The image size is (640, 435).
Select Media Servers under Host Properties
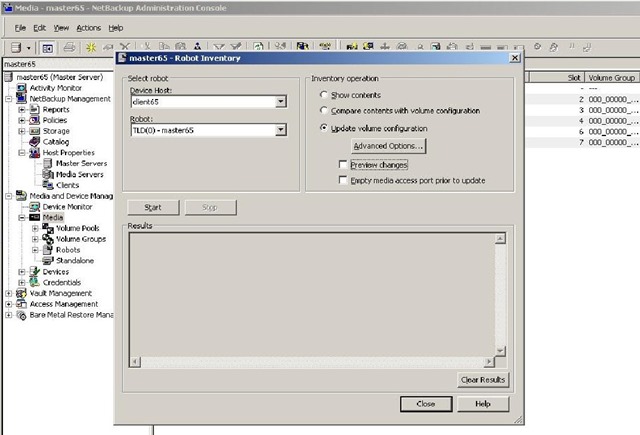80,174
